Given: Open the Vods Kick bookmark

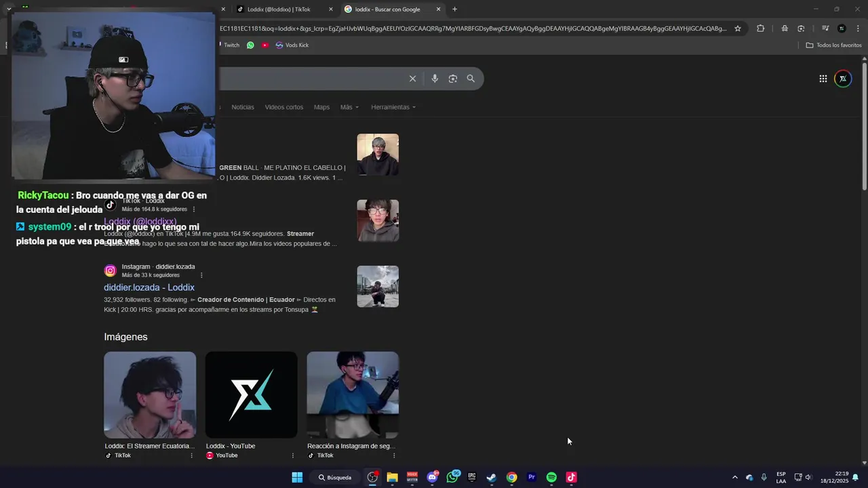Looking at the screenshot, I should click(292, 45).
